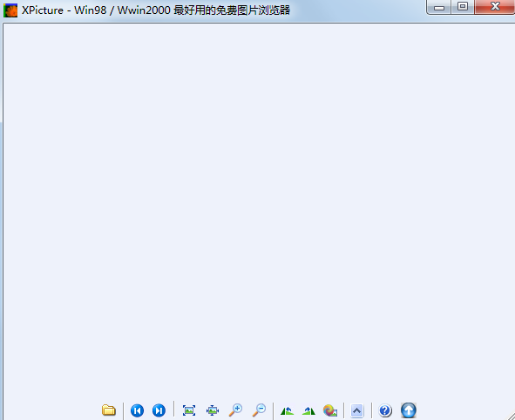515x420 pixels.
Task: Go to the previous picture
Action: (x=137, y=410)
